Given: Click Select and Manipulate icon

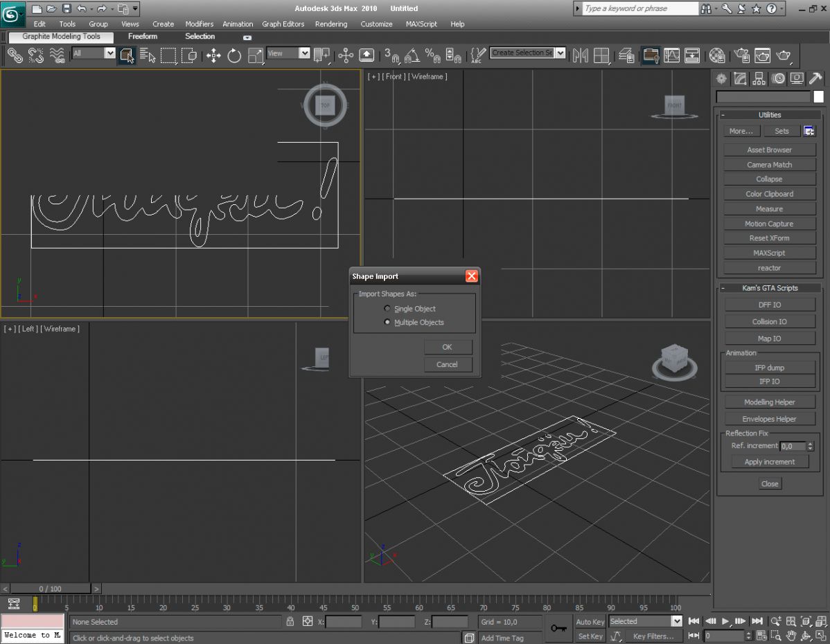Looking at the screenshot, I should pos(346,55).
